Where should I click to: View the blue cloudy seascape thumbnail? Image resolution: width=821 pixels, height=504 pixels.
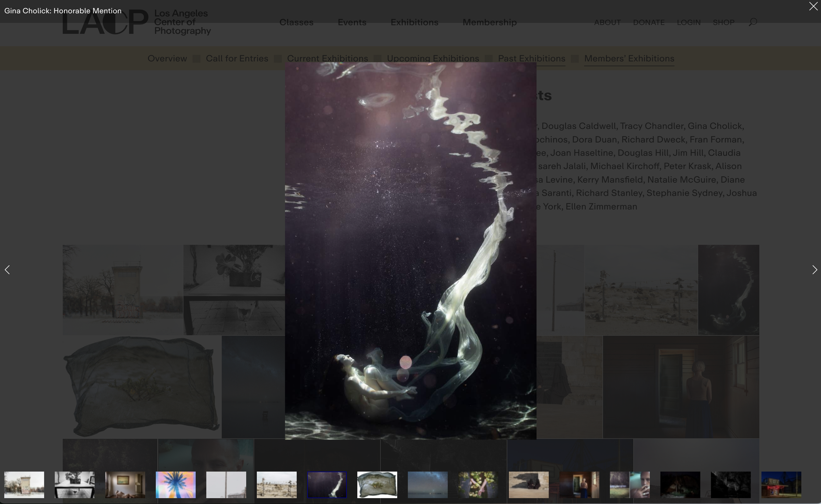pos(428,485)
